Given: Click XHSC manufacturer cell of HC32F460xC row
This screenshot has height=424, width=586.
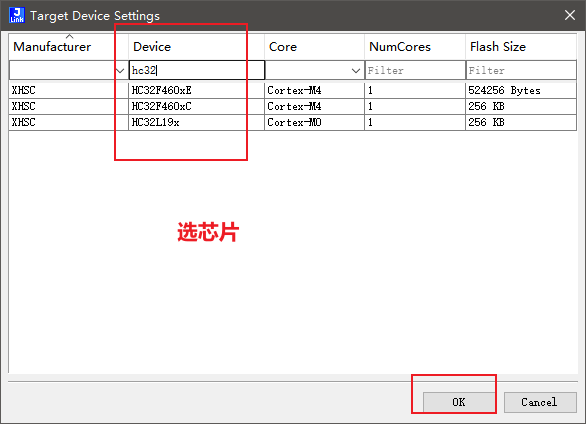Looking at the screenshot, I should coord(68,106).
